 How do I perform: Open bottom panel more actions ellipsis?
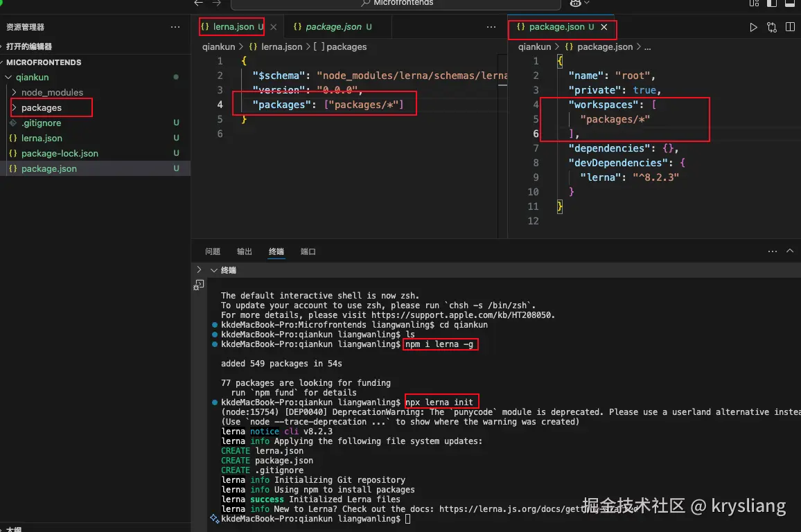(772, 251)
